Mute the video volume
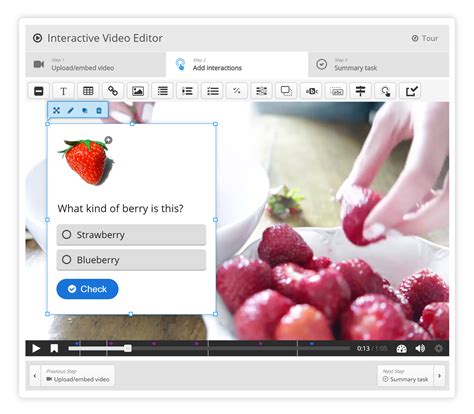The image size is (474, 414). (420, 348)
